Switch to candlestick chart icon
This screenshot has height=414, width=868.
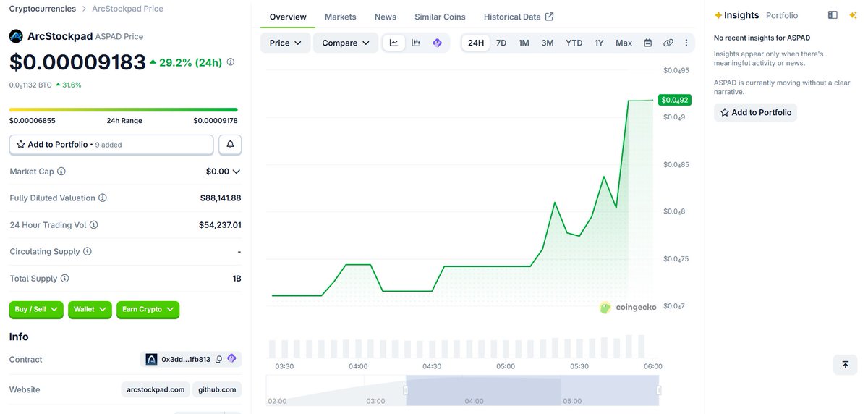416,43
